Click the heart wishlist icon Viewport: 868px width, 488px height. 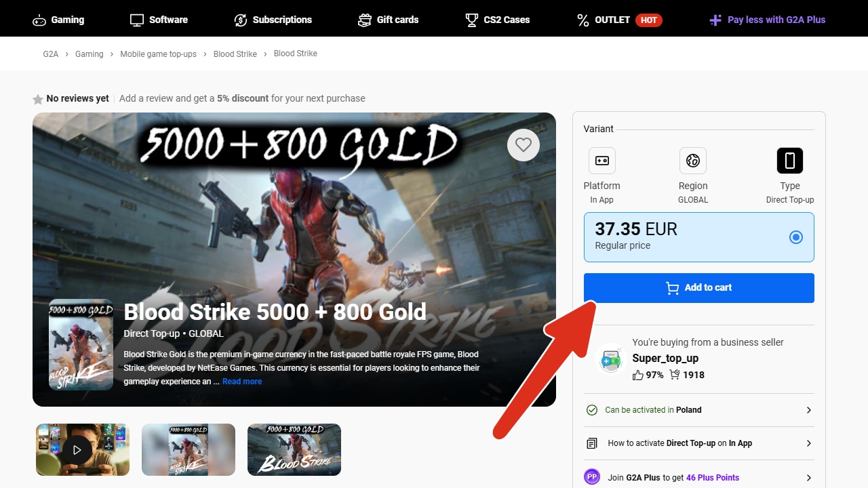[x=523, y=145]
